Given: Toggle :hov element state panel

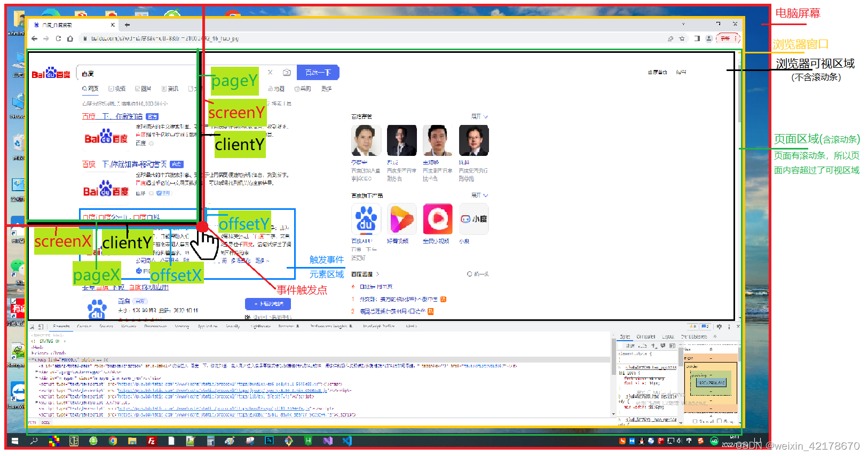Looking at the screenshot, I should pos(630,346).
